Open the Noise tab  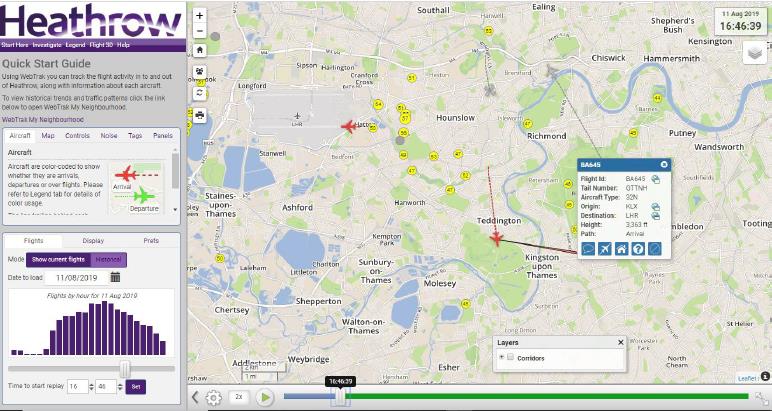109,135
